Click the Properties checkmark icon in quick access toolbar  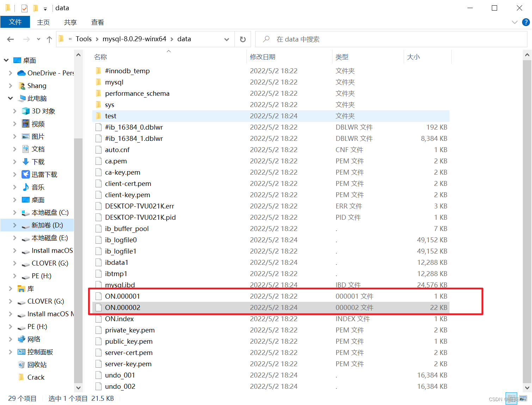(24, 8)
